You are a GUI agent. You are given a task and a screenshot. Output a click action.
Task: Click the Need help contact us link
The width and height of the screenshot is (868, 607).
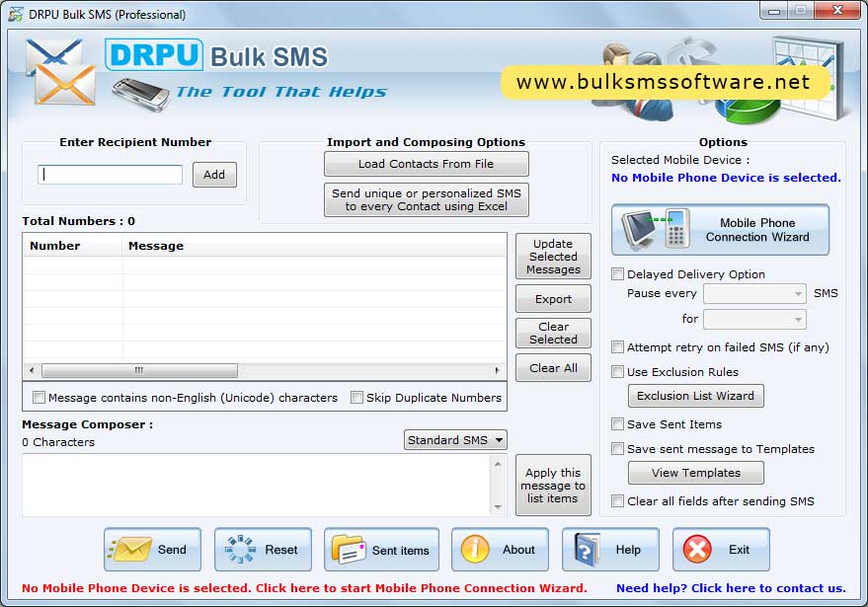click(731, 588)
